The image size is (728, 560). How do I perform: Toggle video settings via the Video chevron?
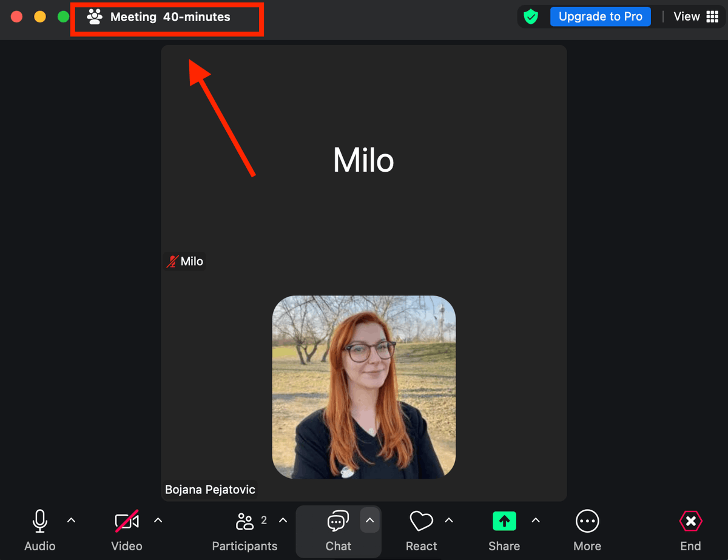tap(158, 520)
